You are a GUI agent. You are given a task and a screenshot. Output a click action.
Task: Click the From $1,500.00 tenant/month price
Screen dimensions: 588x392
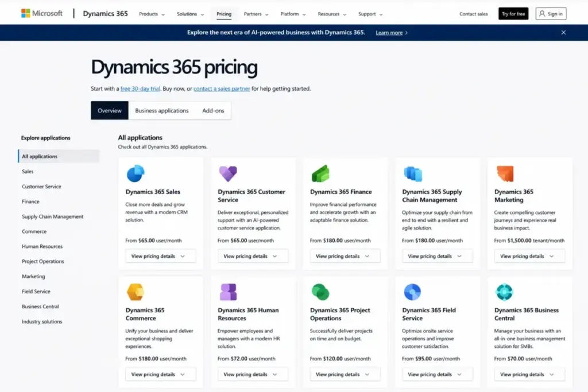coord(529,240)
